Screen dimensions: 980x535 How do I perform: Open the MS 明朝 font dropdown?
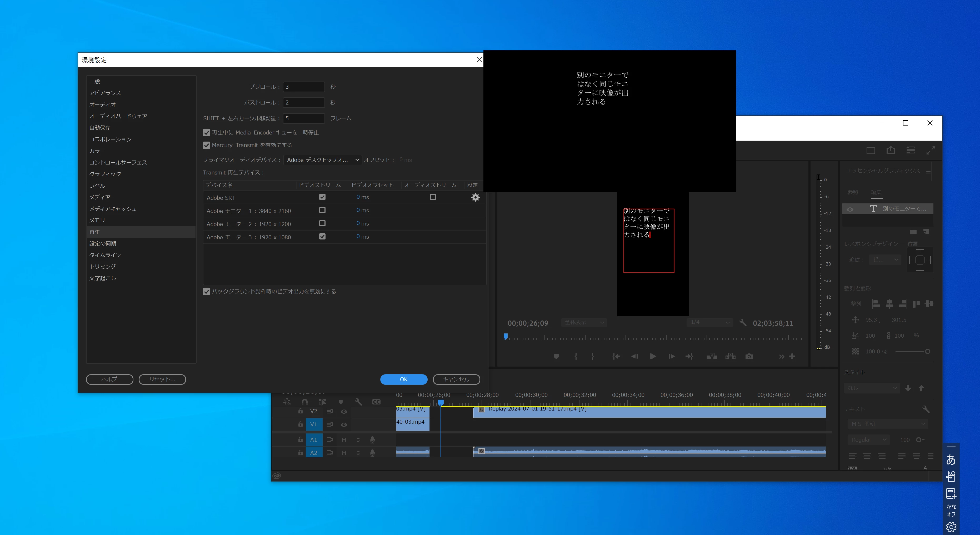click(x=888, y=424)
